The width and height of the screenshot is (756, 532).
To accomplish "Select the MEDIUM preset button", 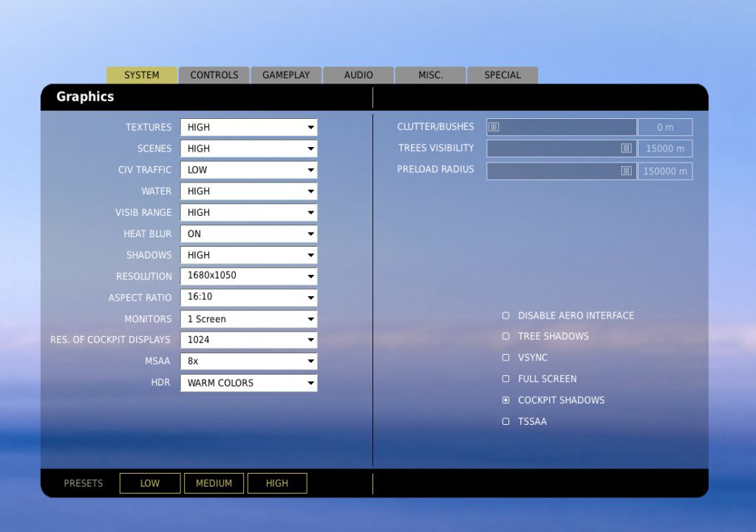I will click(214, 482).
